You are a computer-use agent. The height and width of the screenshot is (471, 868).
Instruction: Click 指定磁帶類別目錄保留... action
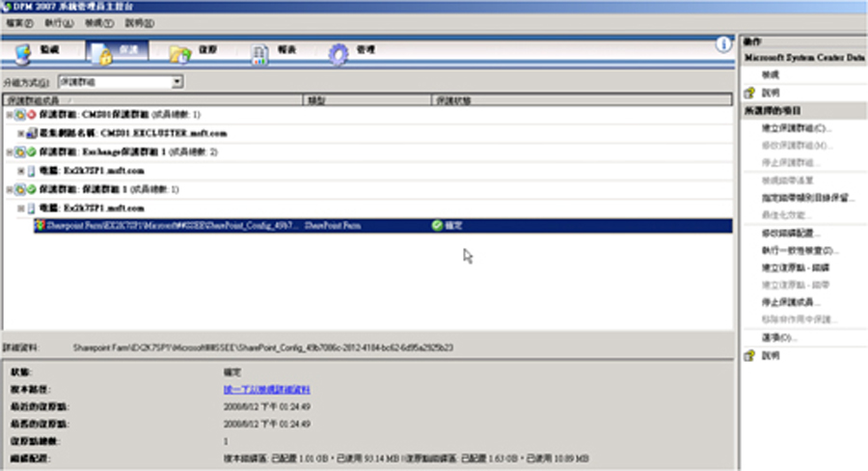tap(807, 198)
